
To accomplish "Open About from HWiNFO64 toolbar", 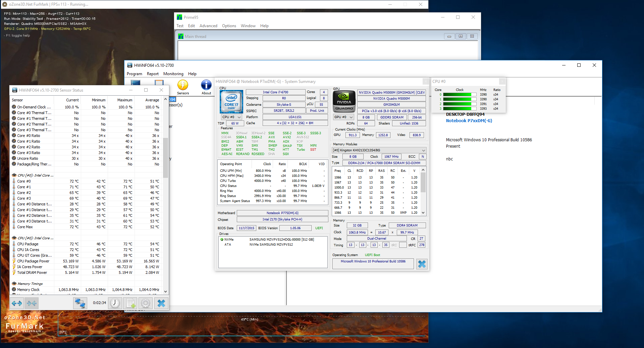I will point(206,87).
